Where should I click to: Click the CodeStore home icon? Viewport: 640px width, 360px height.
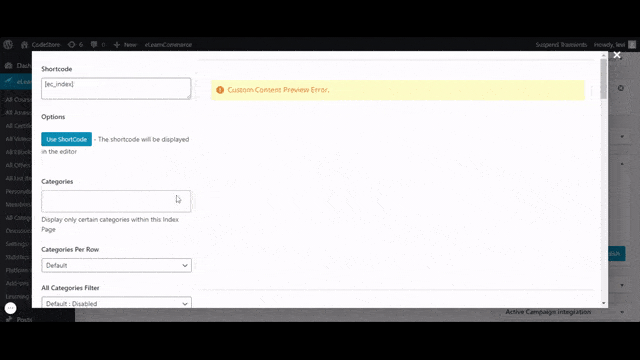coord(24,44)
